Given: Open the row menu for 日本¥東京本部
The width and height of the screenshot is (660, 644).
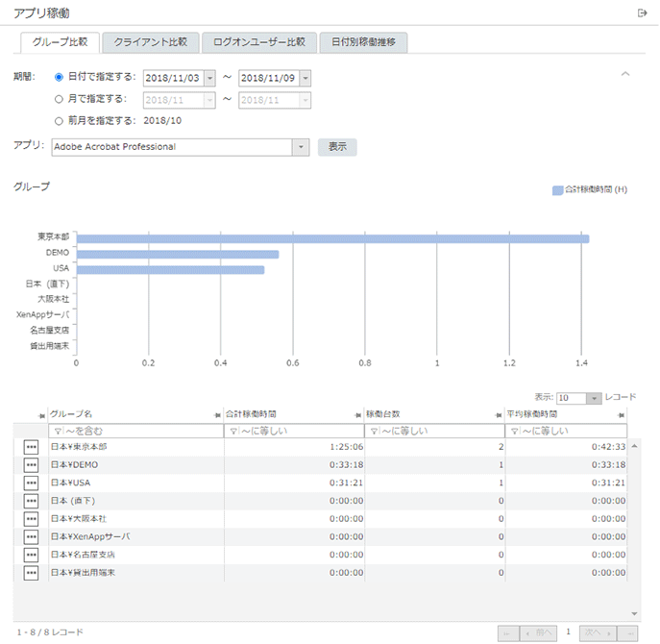Looking at the screenshot, I should (31, 447).
